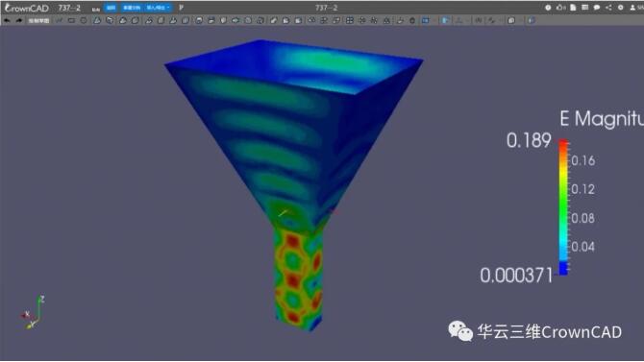The height and width of the screenshot is (362, 644).
Task: Select the circle sketch tool
Action: click(x=84, y=20)
